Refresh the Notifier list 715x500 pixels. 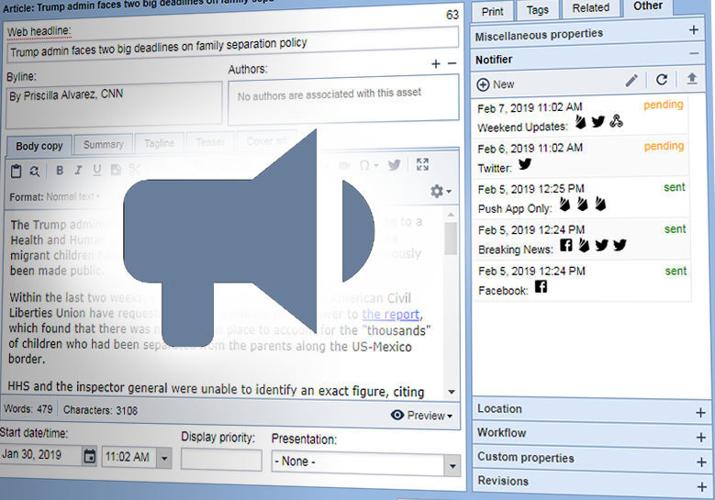[662, 80]
